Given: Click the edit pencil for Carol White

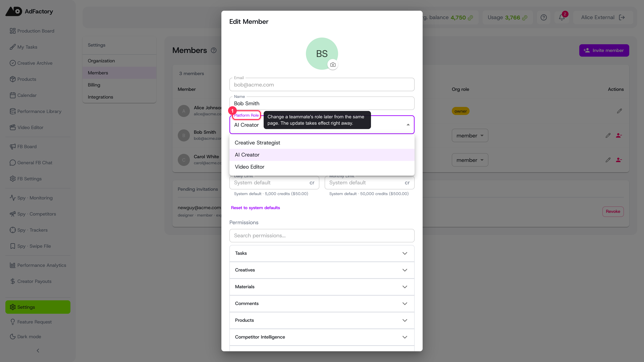Looking at the screenshot, I should point(608,160).
